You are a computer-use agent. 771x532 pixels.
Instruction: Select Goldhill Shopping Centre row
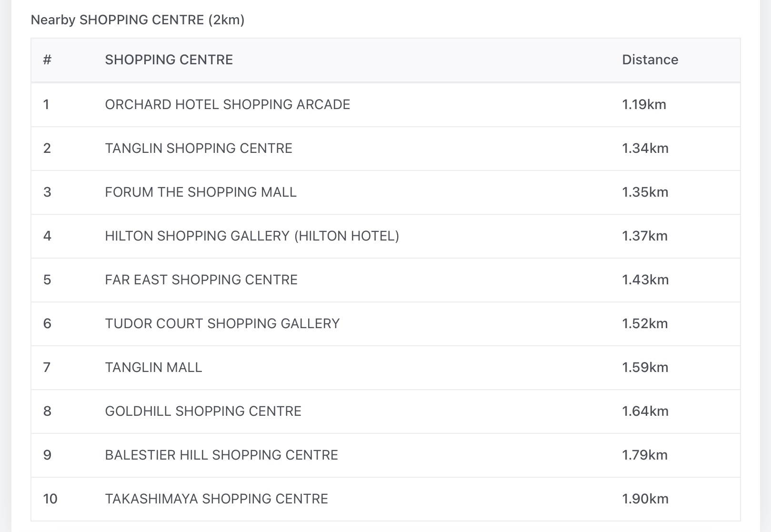pos(203,412)
